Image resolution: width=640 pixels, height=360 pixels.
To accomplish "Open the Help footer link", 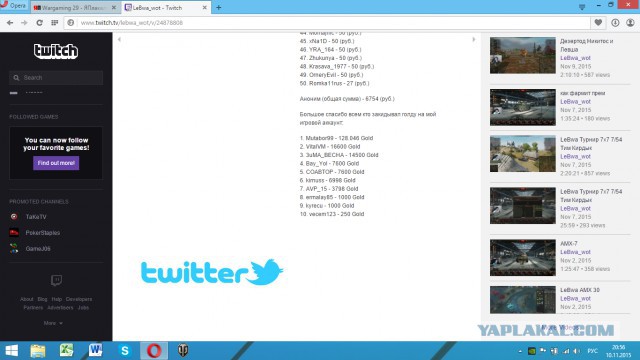I will coord(57,299).
